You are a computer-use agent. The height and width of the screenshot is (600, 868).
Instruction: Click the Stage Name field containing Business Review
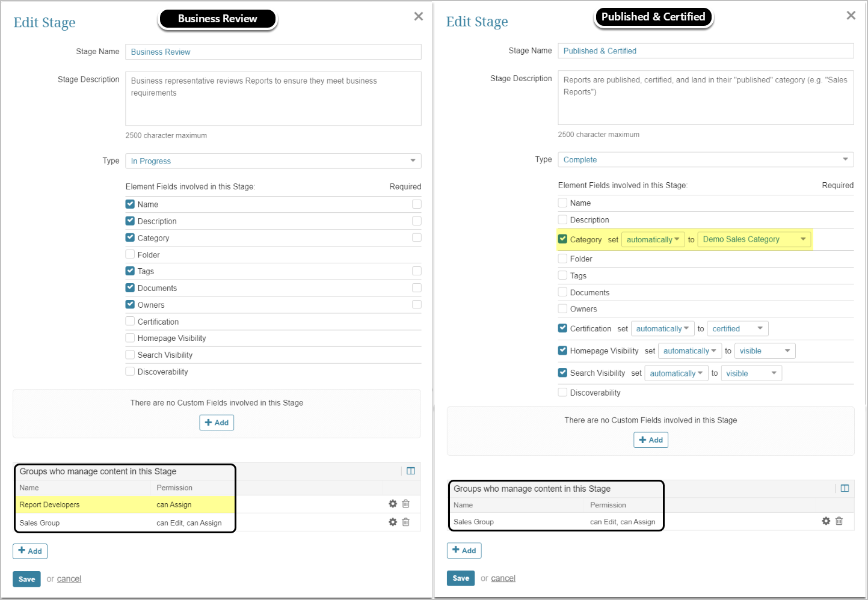(273, 52)
